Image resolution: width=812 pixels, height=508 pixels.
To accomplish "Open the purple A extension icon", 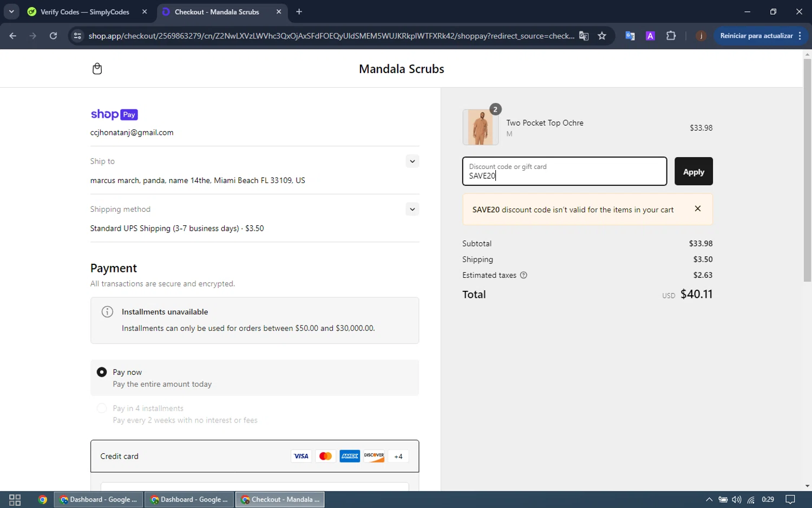I will tap(651, 36).
